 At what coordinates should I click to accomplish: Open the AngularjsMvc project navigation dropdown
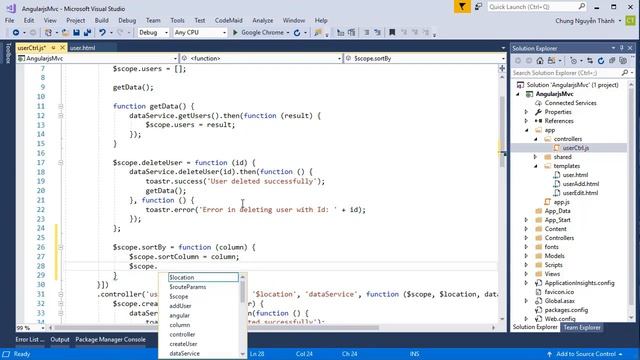98,58
